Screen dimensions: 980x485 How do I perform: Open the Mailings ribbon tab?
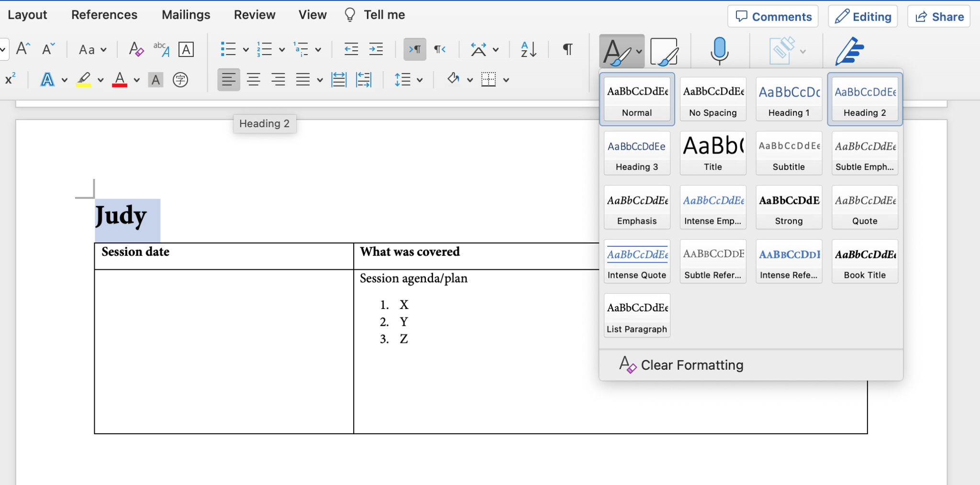pos(186,14)
